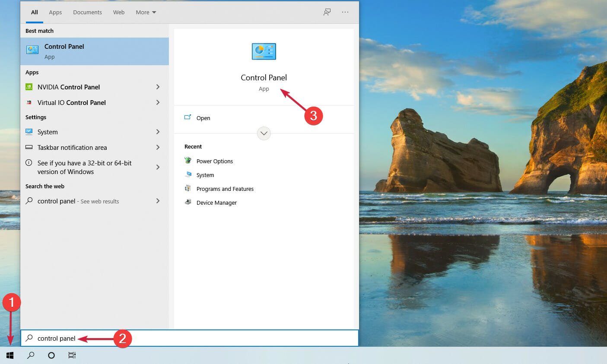Open the three-dot options menu

(345, 12)
